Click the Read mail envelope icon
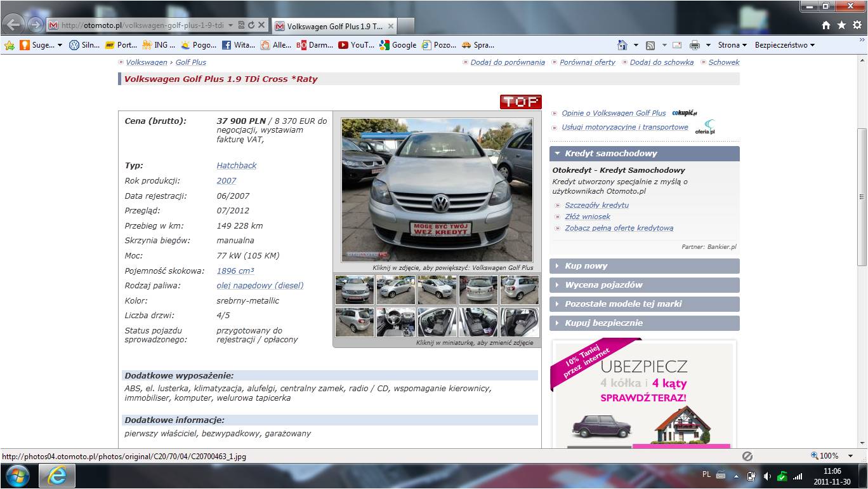The width and height of the screenshot is (868, 489). pos(677,45)
